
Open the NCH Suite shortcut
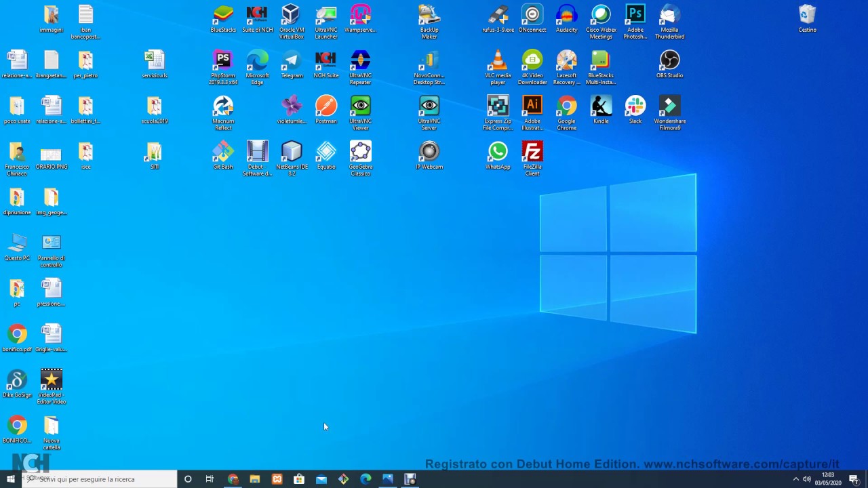click(326, 65)
